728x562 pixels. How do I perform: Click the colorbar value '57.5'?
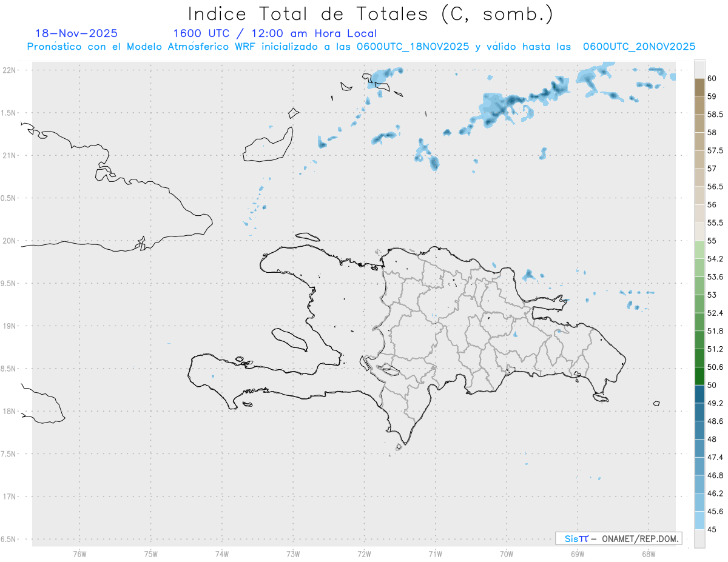coord(715,150)
